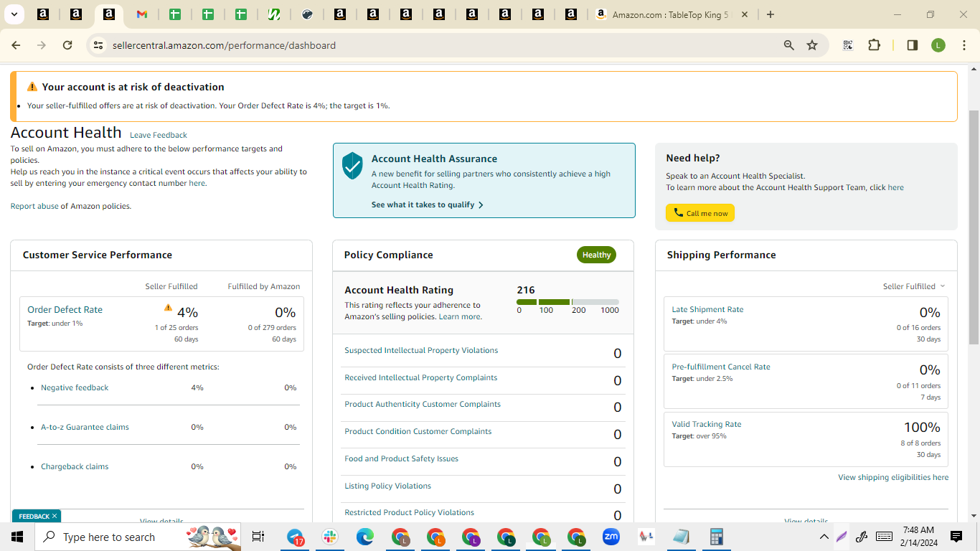The image size is (980, 551).
Task: Bookmark this page with the star icon
Action: pyautogui.click(x=812, y=45)
